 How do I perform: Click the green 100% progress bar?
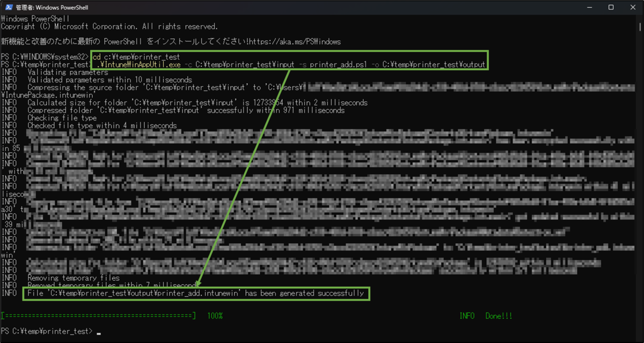(98, 316)
